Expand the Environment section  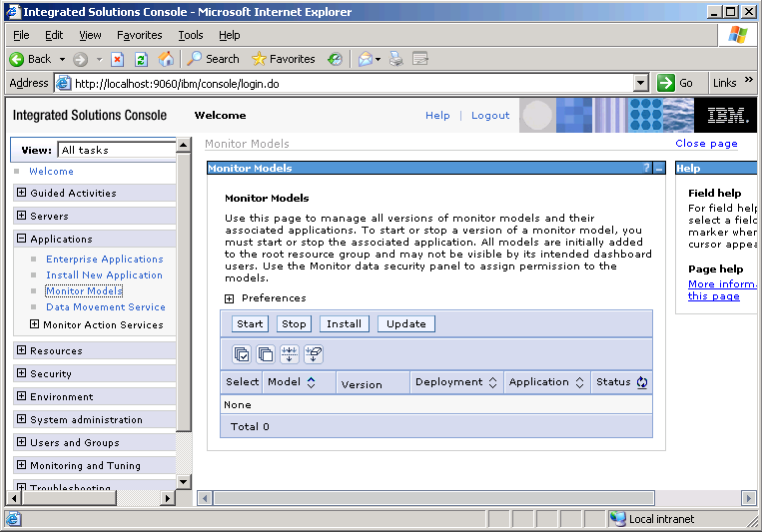(21, 396)
